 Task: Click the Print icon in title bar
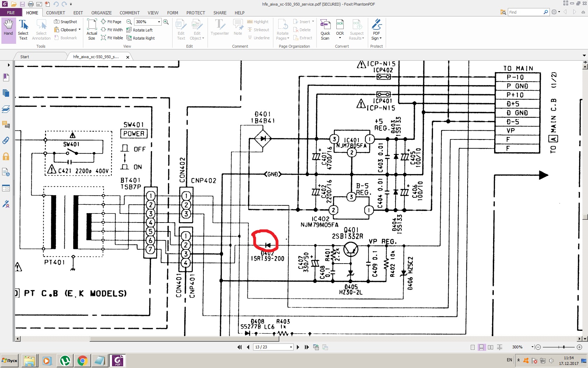(30, 4)
